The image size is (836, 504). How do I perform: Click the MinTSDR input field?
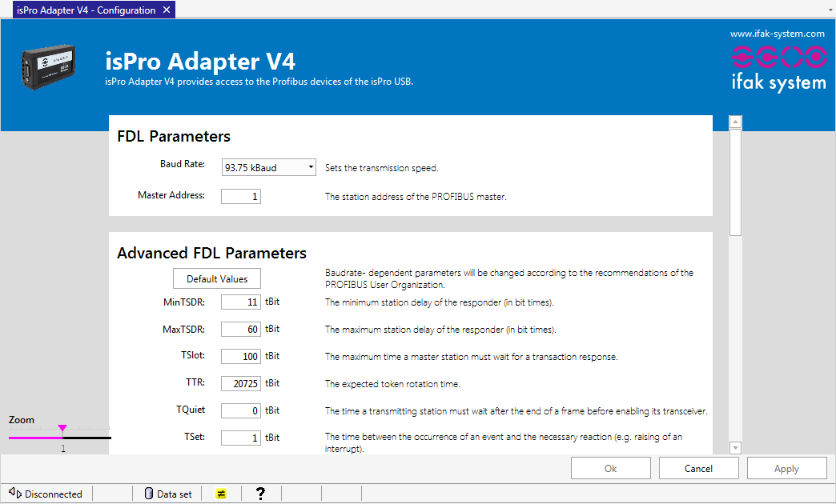(241, 302)
